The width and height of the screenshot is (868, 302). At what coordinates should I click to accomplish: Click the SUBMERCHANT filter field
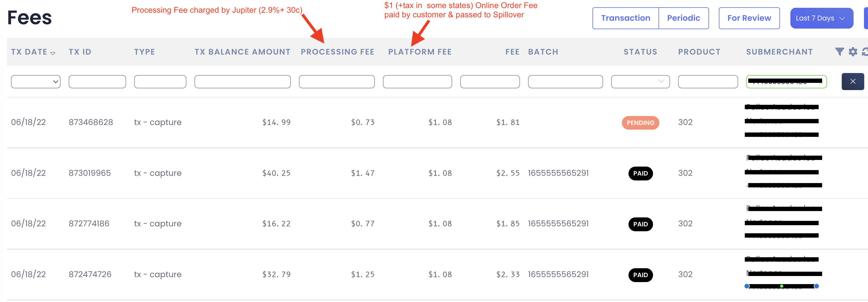point(786,82)
